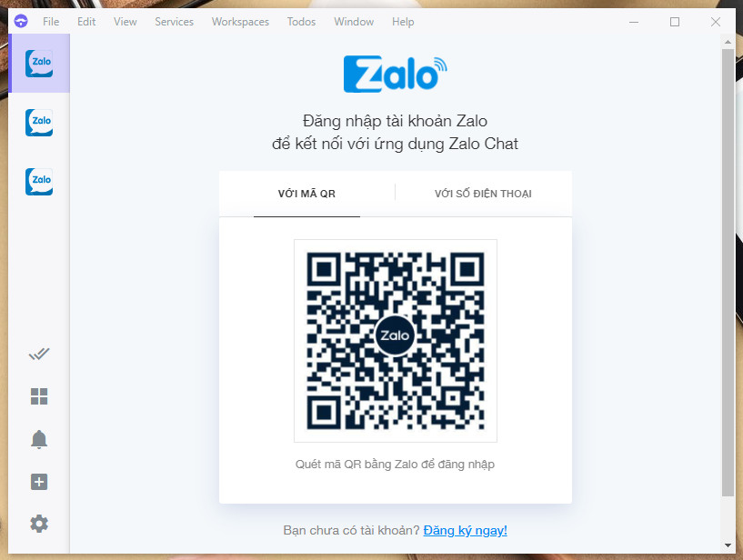Open the Workspaces menu
Screen dimensions: 743x560
click(240, 22)
